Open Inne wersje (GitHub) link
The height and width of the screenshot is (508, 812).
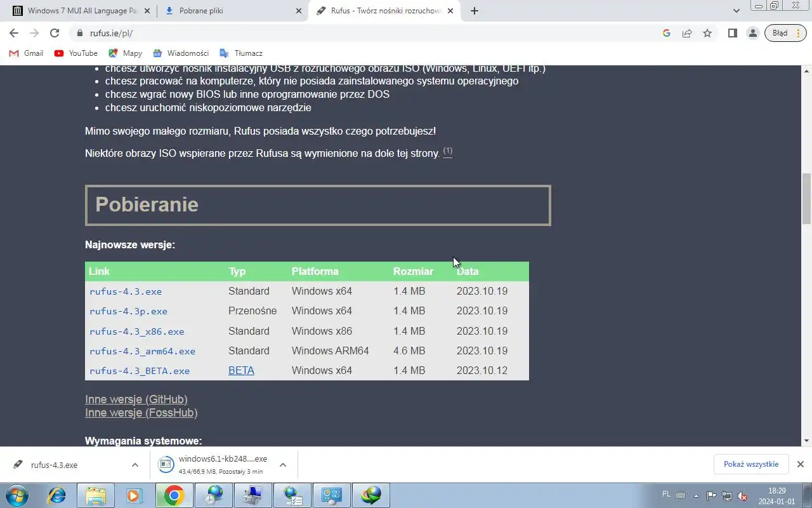tap(136, 399)
